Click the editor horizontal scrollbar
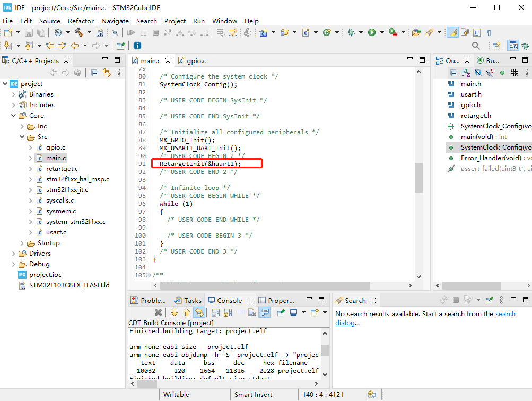532x401 pixels. [x=265, y=286]
